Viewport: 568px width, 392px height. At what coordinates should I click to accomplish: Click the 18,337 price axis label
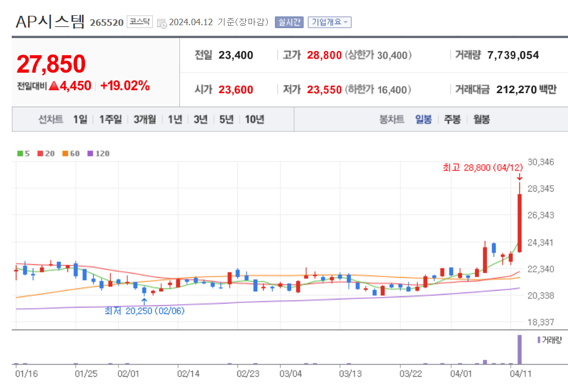(541, 322)
